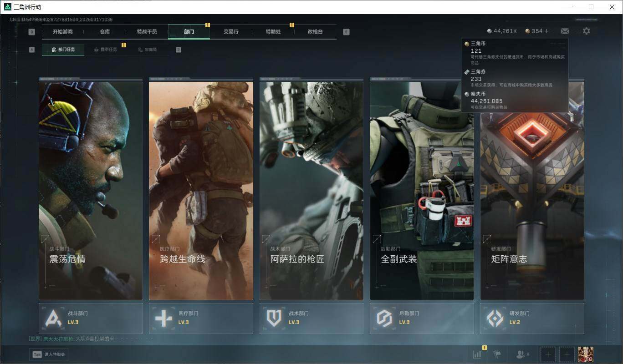This screenshot has height=364, width=623.
Task: Click the yellow alert badge on 部门 tab
Action: coord(208,25)
